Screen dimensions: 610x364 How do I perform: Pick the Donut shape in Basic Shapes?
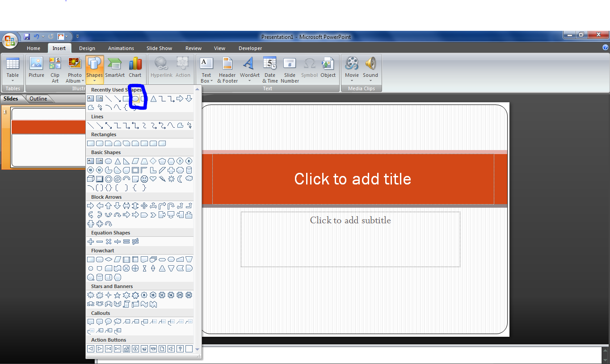click(109, 179)
